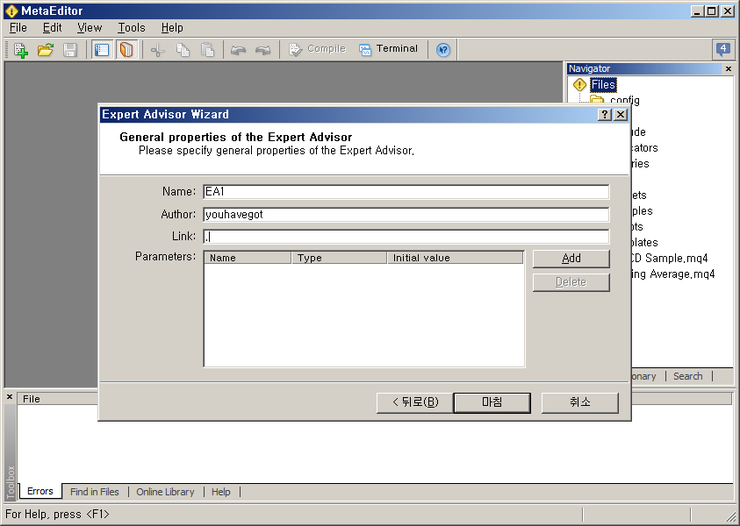Open the Online Library tab

pyautogui.click(x=165, y=492)
